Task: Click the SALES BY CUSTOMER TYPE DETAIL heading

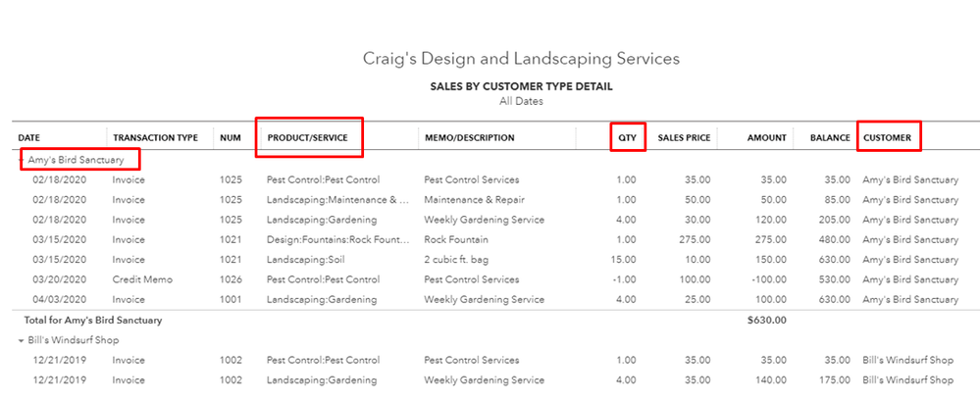Action: [x=521, y=86]
